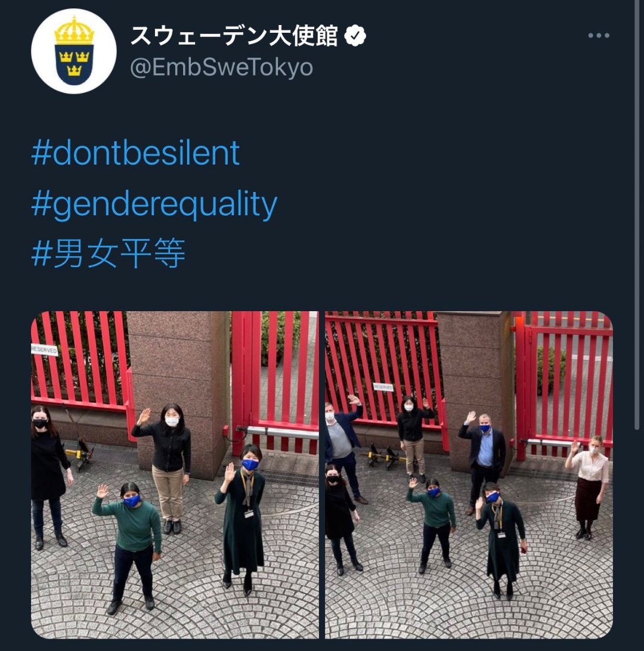Follow the #genderequality hashtag link
The image size is (644, 651).
[154, 204]
